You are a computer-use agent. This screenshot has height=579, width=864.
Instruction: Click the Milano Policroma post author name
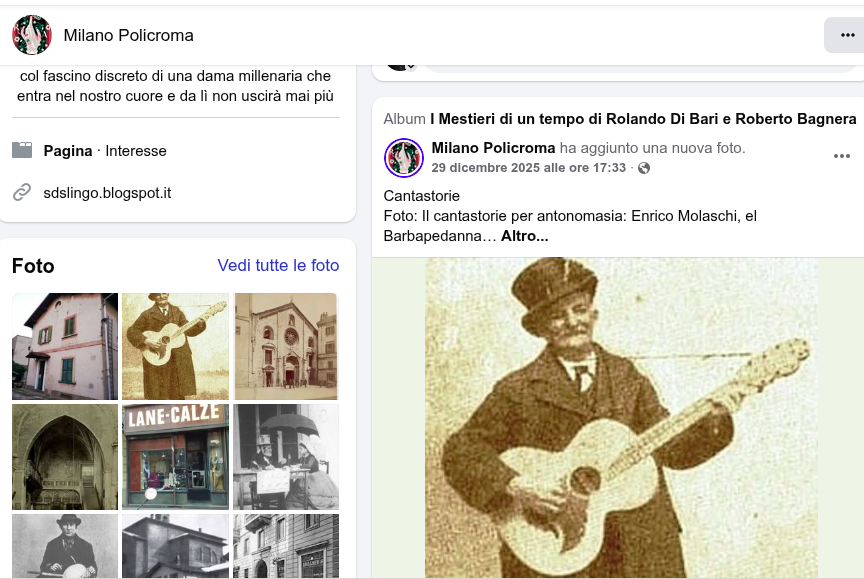[493, 148]
